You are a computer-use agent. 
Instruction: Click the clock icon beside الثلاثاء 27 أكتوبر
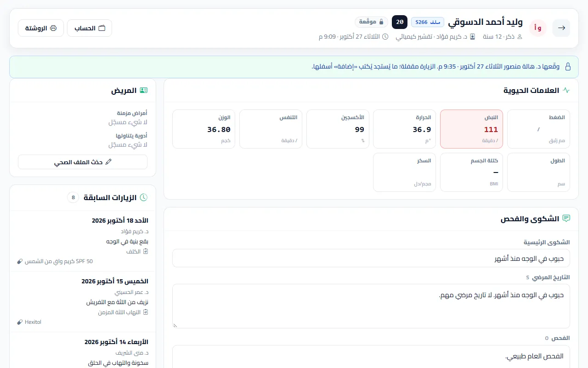pyautogui.click(x=385, y=36)
